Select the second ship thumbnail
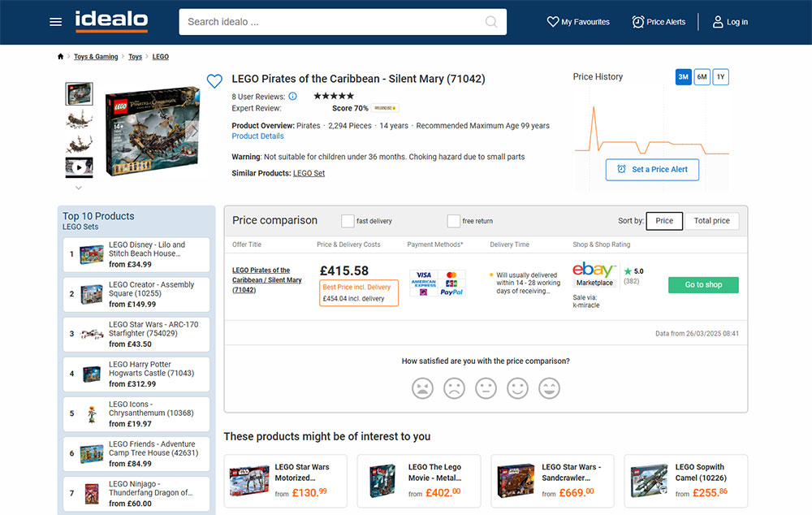The image size is (812, 515). click(80, 119)
